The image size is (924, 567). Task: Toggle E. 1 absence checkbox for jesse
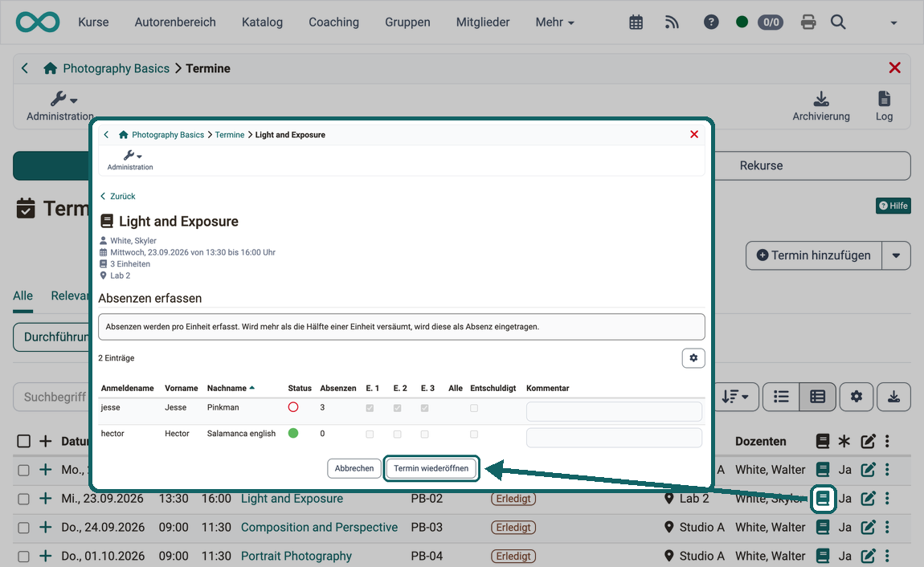tap(370, 408)
